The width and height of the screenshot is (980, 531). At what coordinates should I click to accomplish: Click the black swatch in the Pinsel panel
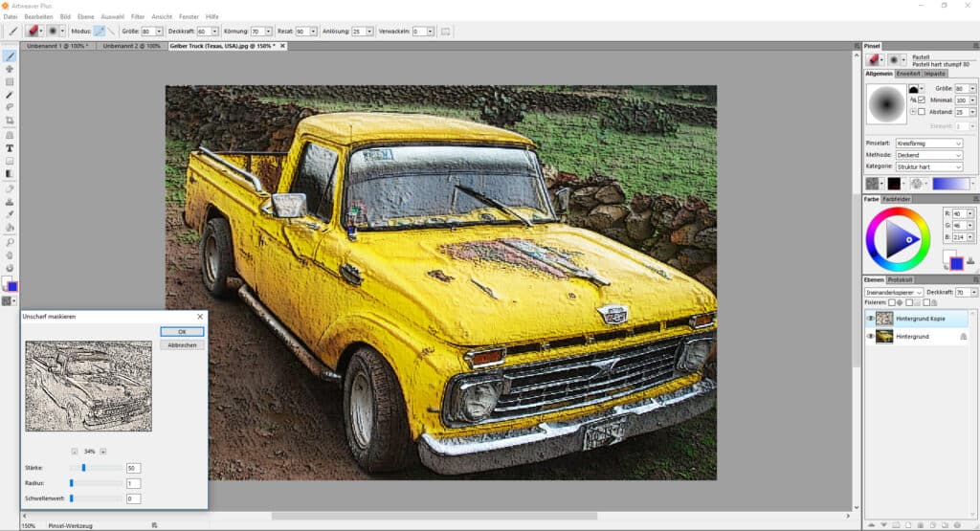pos(894,184)
